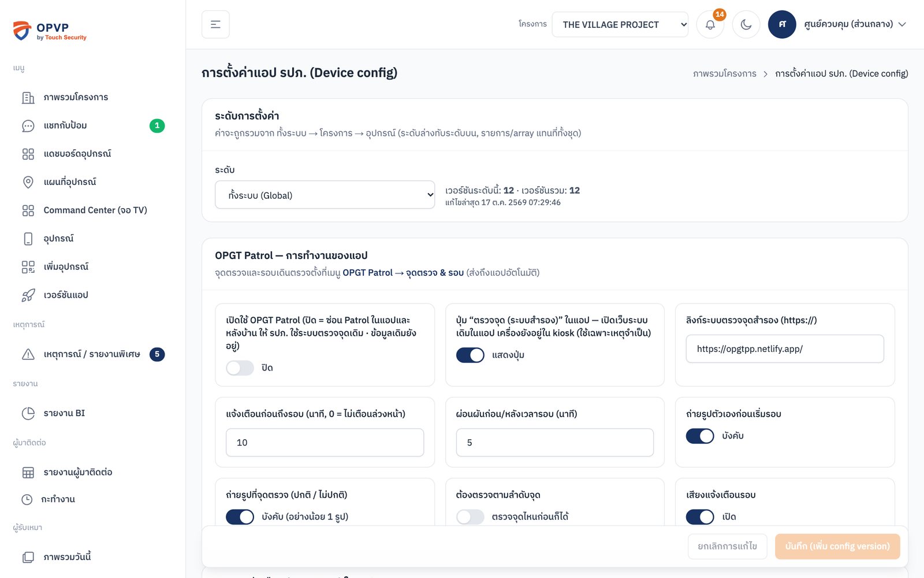924x578 pixels.
Task: Click the phone icon beside อุปกรณ์
Action: [28, 239]
